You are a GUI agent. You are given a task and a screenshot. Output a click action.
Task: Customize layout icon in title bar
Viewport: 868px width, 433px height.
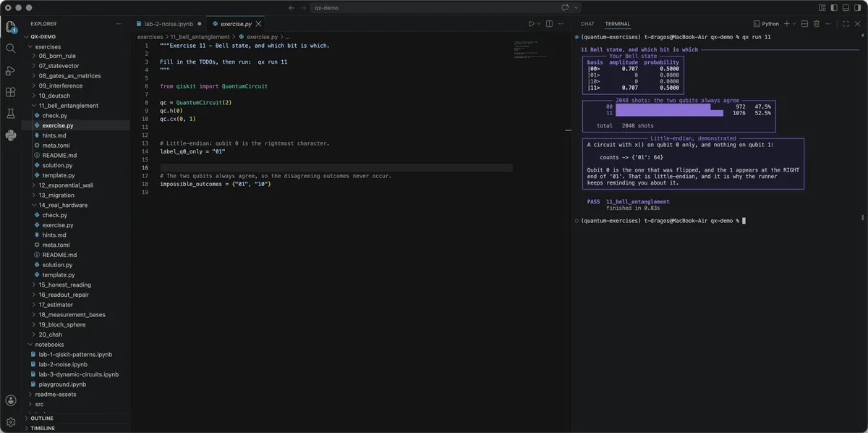coord(822,8)
